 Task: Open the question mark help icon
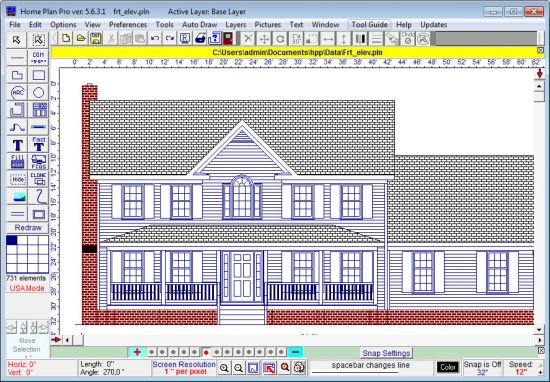[214, 38]
